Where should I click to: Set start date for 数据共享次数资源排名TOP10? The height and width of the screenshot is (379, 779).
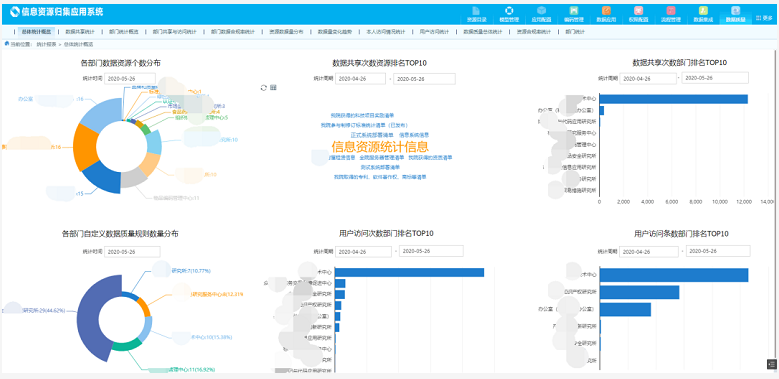(361, 78)
